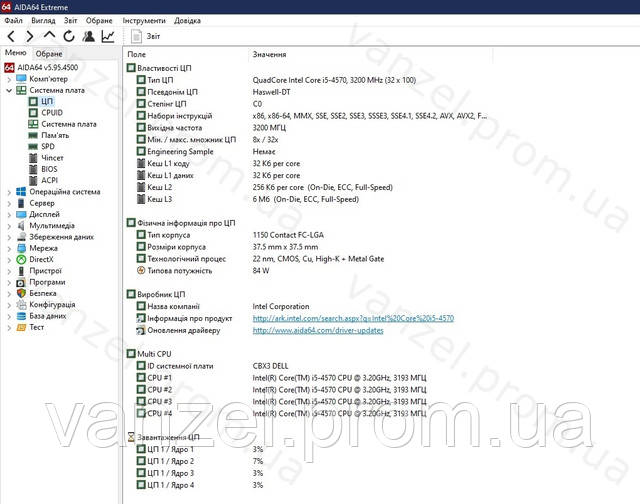Expand the Комп'ютер tree node
The width and height of the screenshot is (640, 504).
[9, 79]
